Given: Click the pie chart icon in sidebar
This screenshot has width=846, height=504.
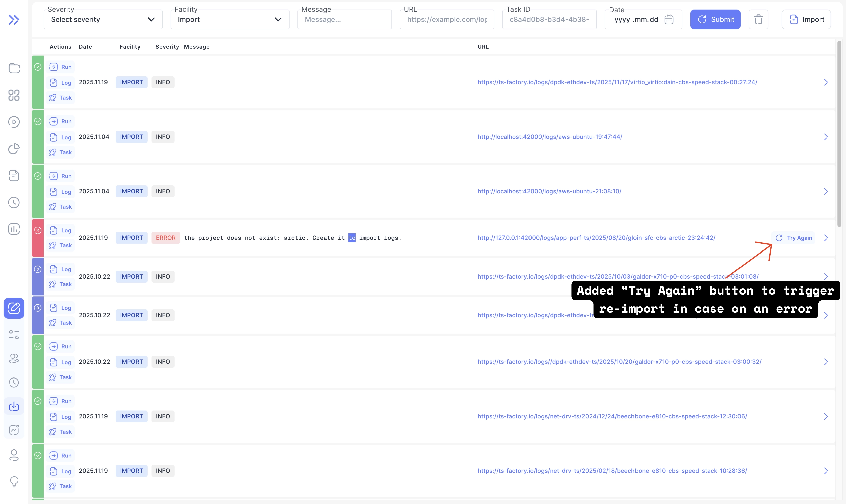Looking at the screenshot, I should 14,149.
